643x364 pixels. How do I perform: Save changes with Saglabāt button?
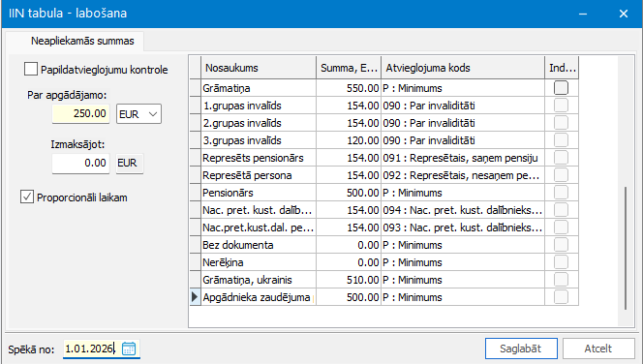pos(521,349)
